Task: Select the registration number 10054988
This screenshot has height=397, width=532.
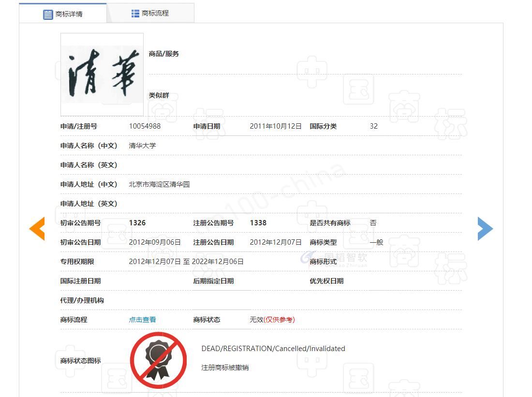Action: [145, 126]
